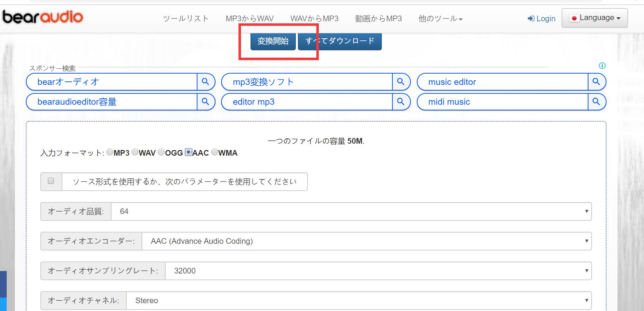Expand 他のツール menu
The height and width of the screenshot is (311, 644).
tap(441, 18)
